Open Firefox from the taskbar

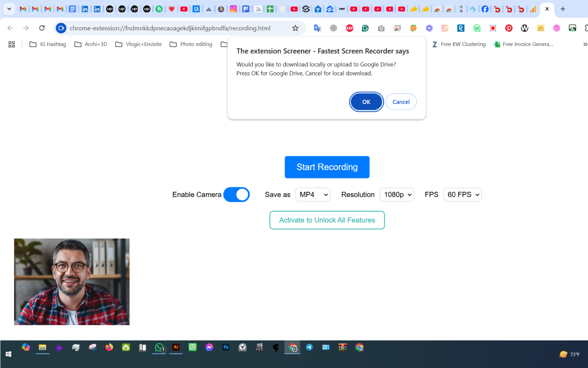pyautogui.click(x=109, y=348)
